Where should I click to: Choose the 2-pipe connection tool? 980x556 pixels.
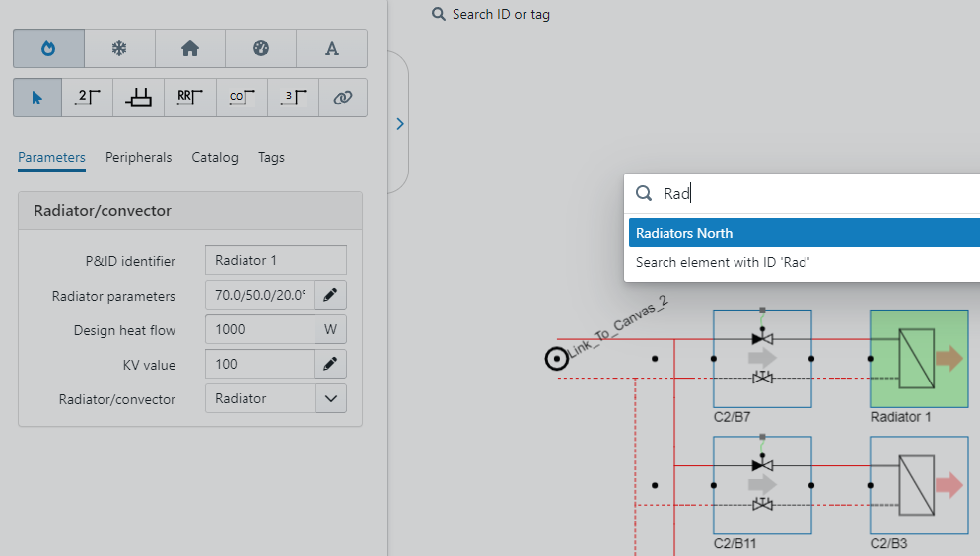[x=89, y=98]
